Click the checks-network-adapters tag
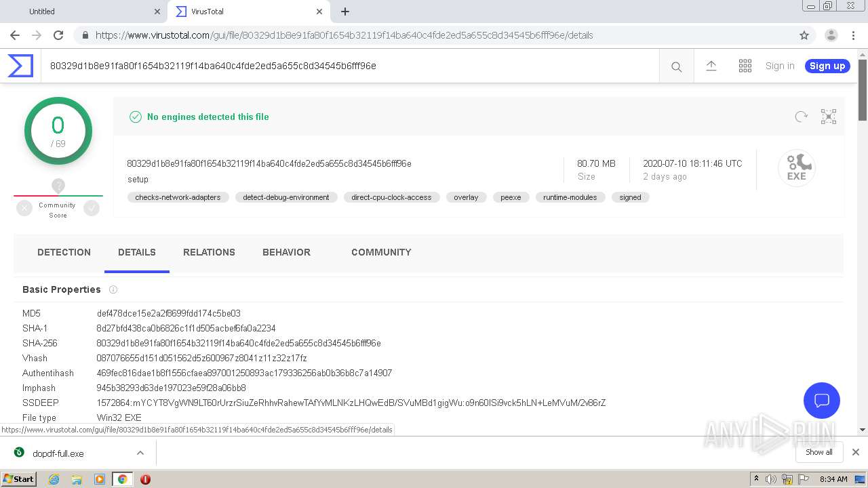Viewport: 868px width, 488px height. pos(178,197)
